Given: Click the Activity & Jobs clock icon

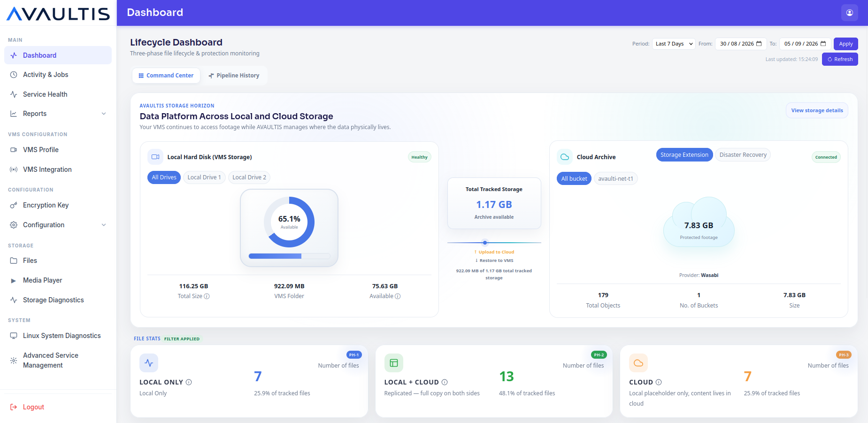Looking at the screenshot, I should click(x=14, y=75).
